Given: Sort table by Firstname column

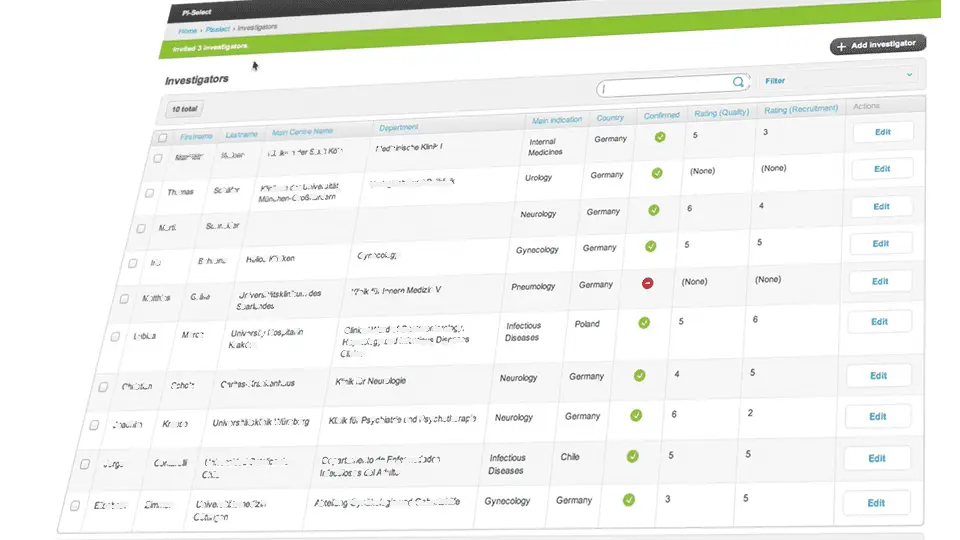Looking at the screenshot, I should coord(196,136).
